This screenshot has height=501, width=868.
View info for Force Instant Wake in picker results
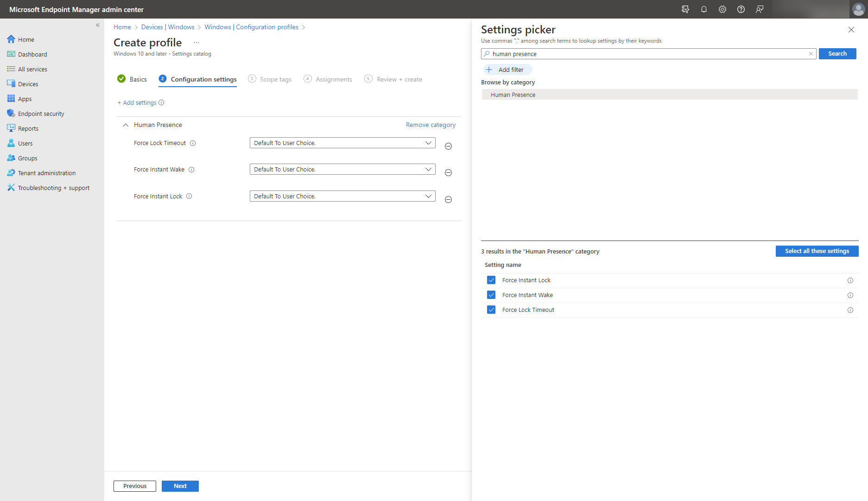(x=850, y=295)
